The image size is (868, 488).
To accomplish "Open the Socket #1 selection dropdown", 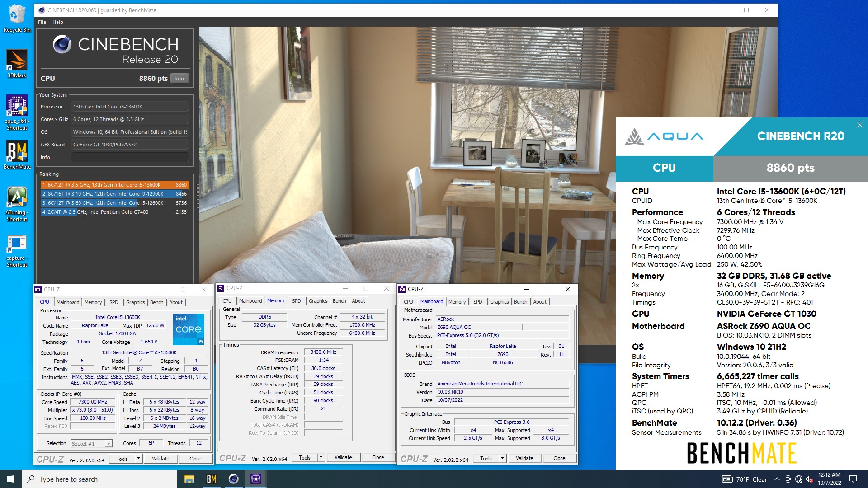I will point(91,444).
